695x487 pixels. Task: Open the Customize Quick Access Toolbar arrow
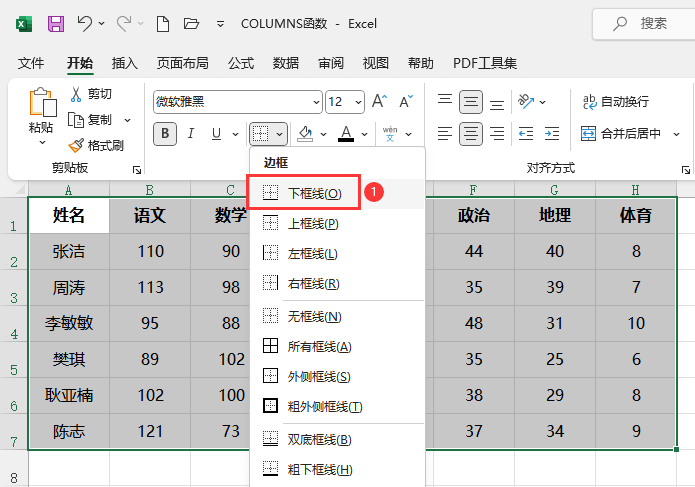click(x=220, y=24)
